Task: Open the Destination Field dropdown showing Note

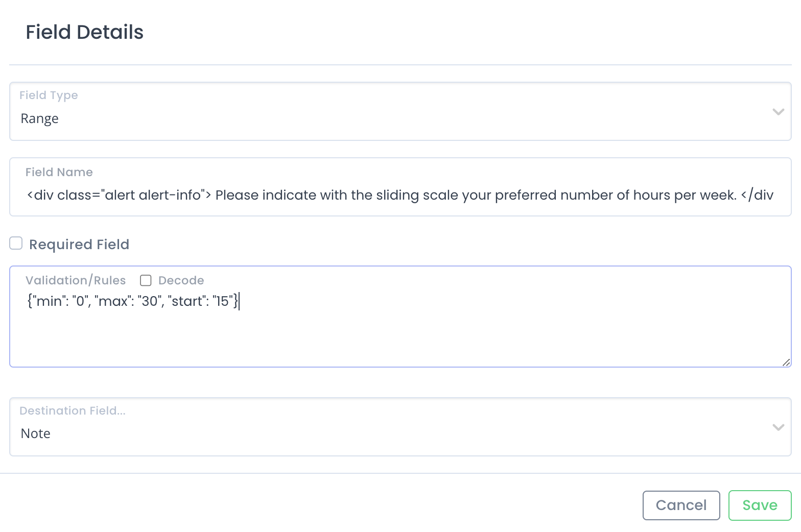Action: pos(400,427)
